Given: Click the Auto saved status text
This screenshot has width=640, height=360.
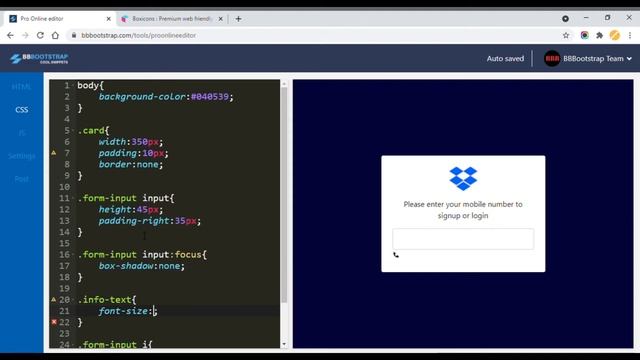Looking at the screenshot, I should pyautogui.click(x=505, y=59).
